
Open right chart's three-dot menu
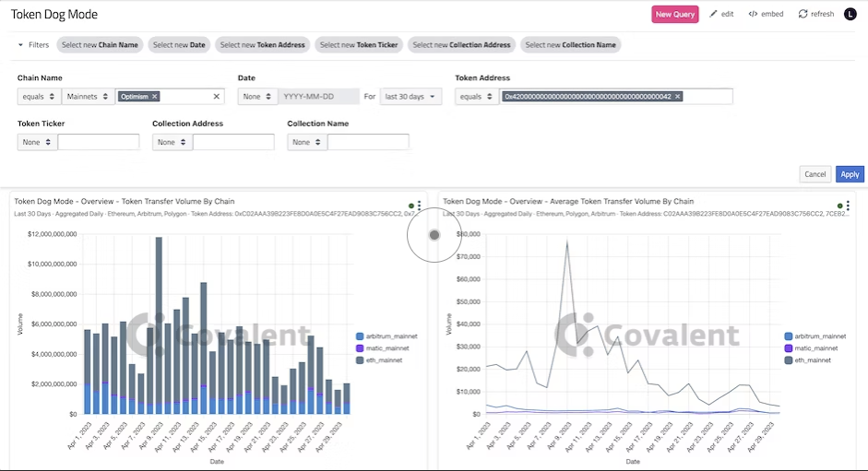[x=848, y=206]
